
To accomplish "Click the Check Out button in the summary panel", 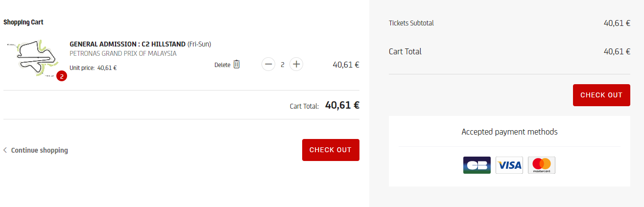I will click(x=601, y=95).
